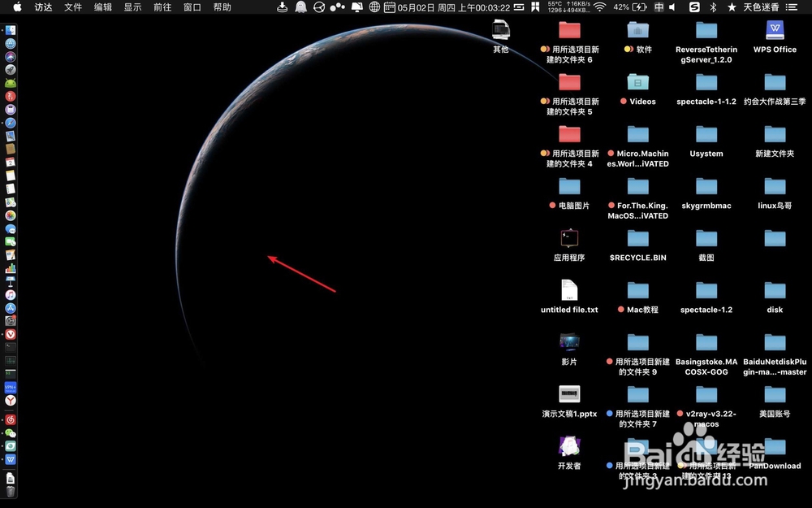The width and height of the screenshot is (812, 508).
Task: Open Messages app in the dock
Action: point(11,228)
